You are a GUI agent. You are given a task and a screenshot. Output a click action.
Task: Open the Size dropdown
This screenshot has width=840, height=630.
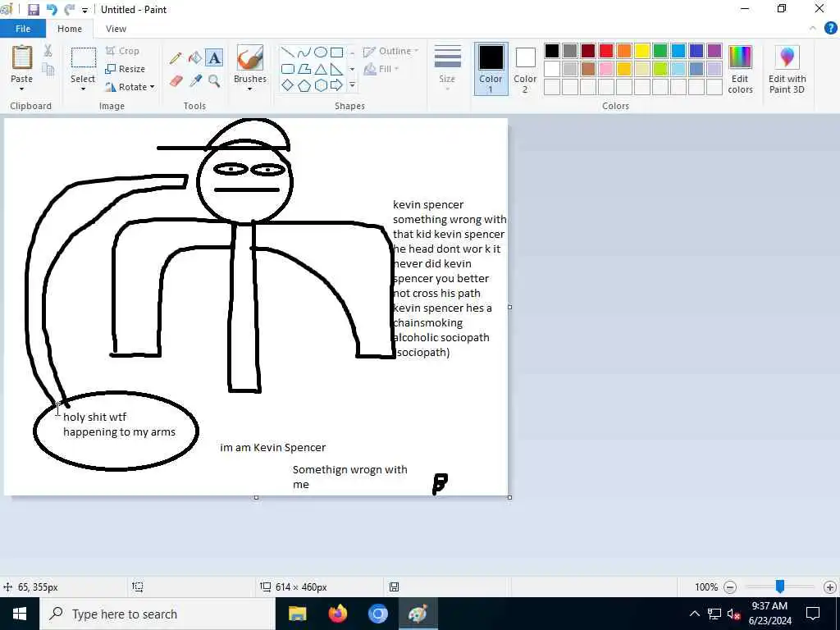click(447, 69)
